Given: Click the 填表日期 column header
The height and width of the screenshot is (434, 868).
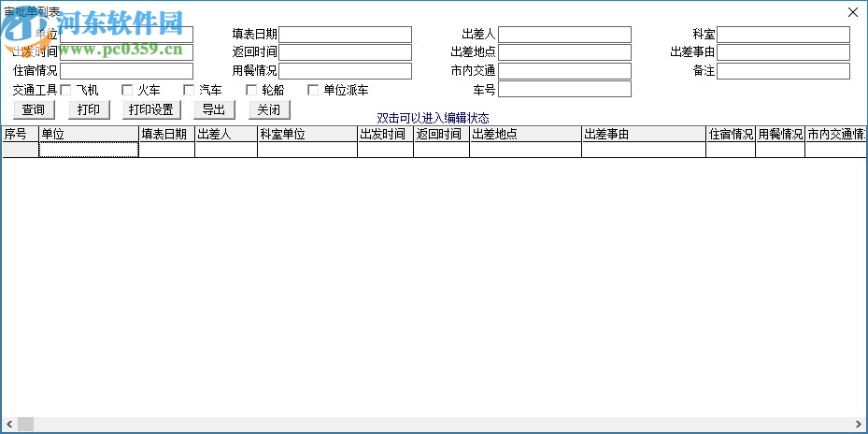Looking at the screenshot, I should coord(166,134).
